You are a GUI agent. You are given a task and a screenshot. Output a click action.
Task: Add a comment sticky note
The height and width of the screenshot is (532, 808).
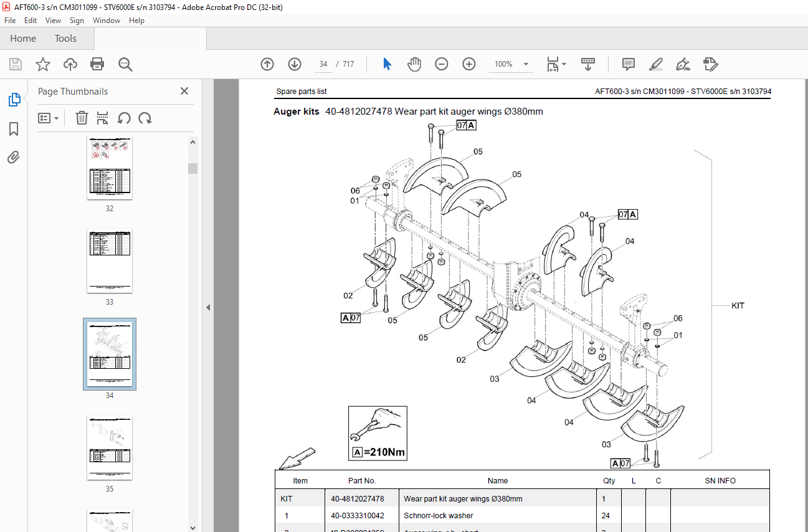pos(629,64)
